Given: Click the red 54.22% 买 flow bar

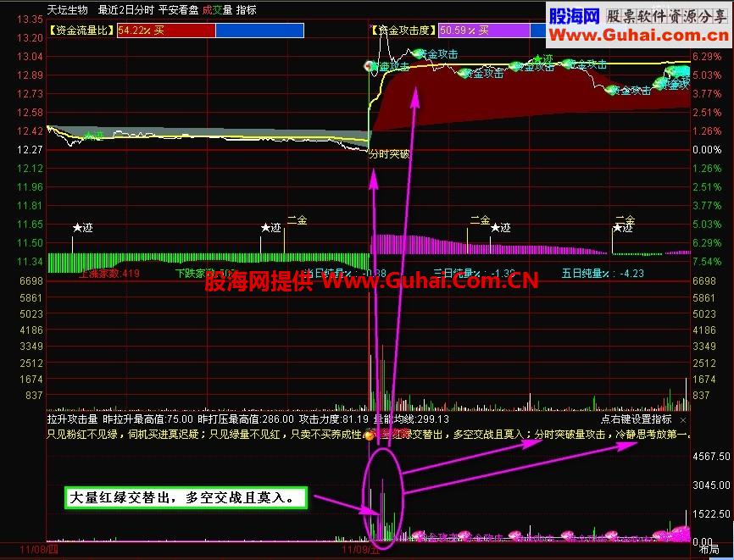Looking at the screenshot, I should (166, 30).
